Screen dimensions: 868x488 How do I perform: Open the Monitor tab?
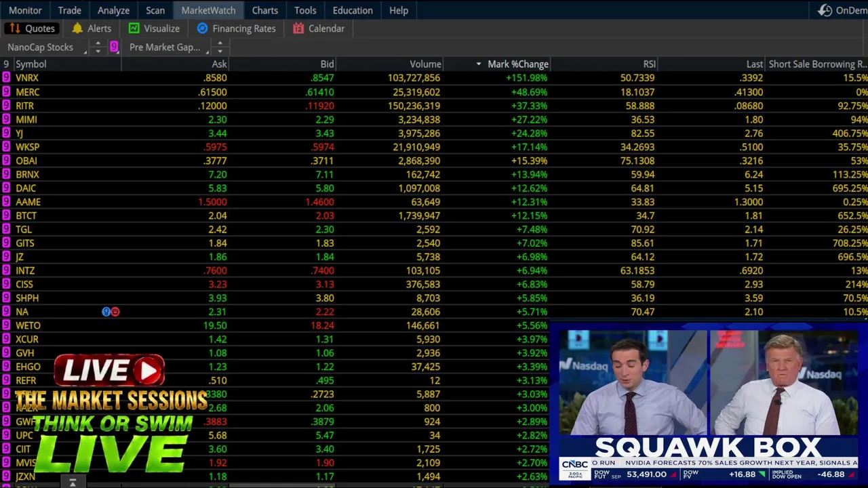tap(25, 10)
